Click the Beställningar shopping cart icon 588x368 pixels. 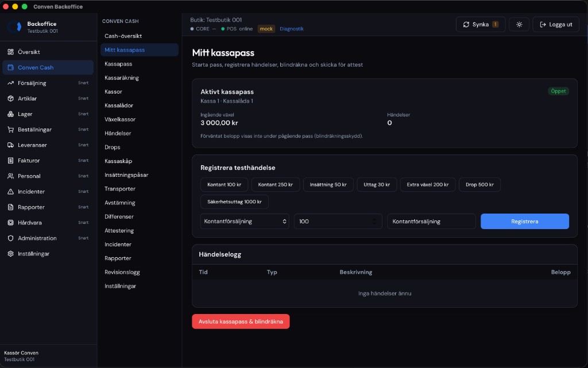[10, 130]
